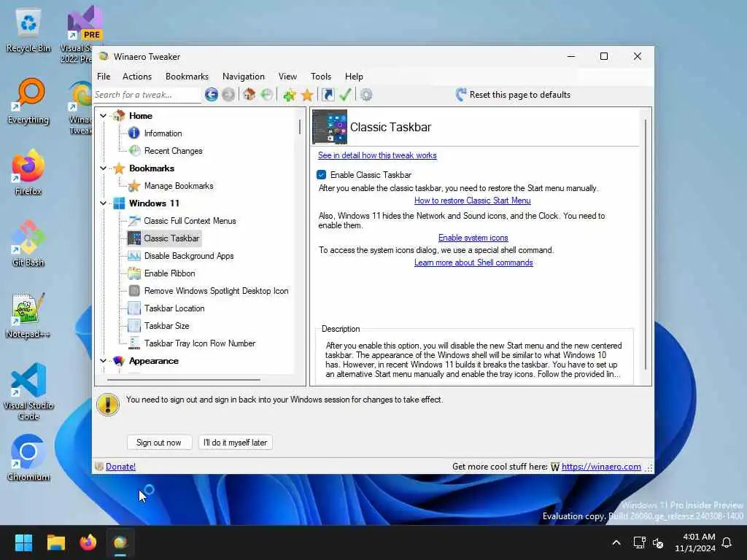Screen dimensions: 747x560
Task: Select the Classic Taskbar tree item
Action: pos(171,238)
